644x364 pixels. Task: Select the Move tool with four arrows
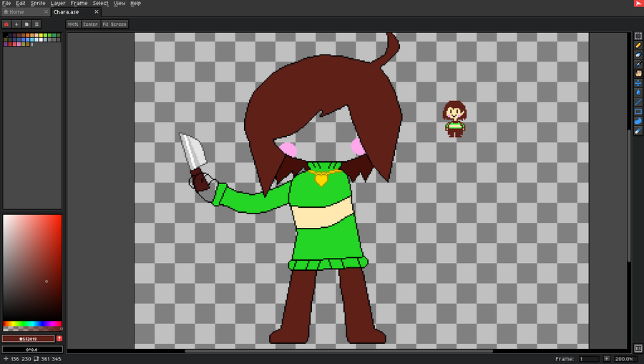point(638,83)
